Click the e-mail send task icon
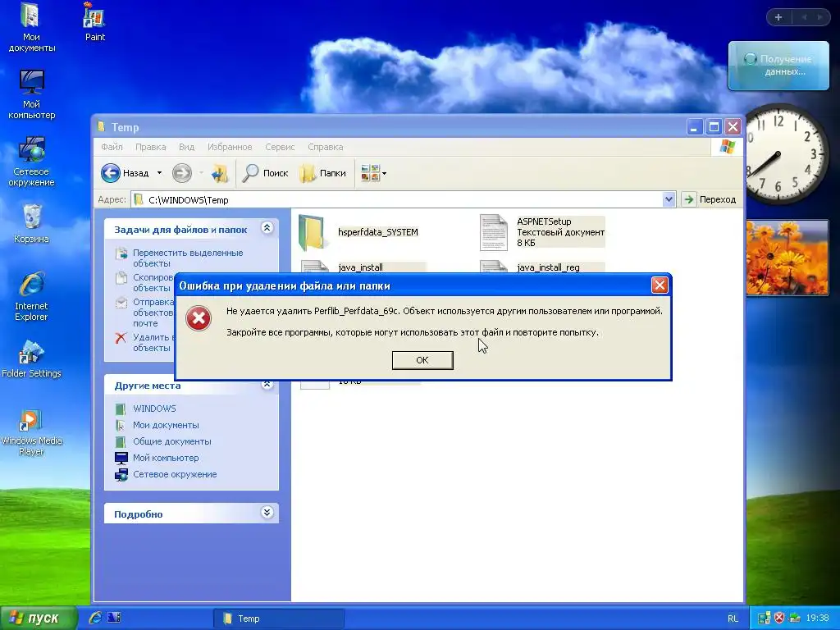 [x=121, y=303]
